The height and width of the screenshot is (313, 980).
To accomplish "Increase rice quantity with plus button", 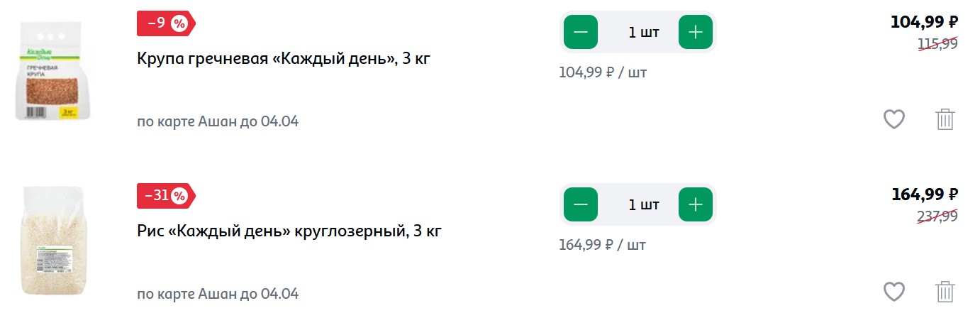I will coord(696,204).
